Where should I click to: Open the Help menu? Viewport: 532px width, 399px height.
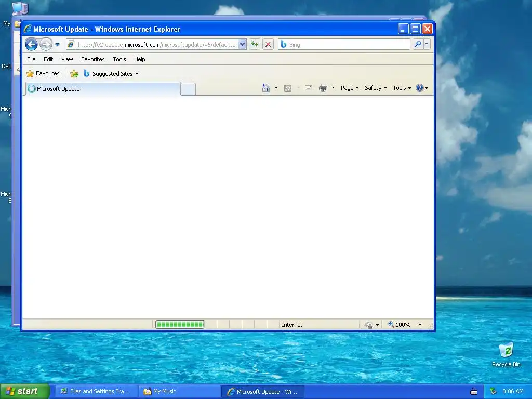click(139, 59)
